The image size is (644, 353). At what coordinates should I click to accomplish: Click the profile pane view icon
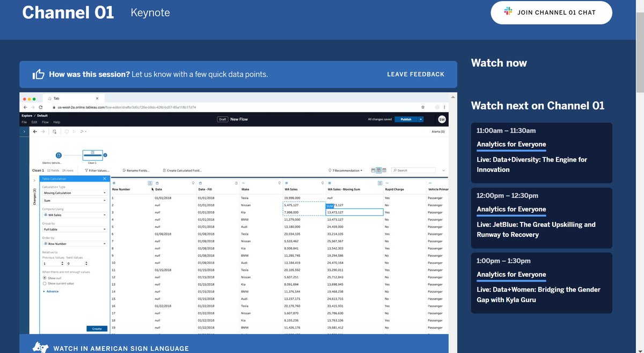point(374,170)
